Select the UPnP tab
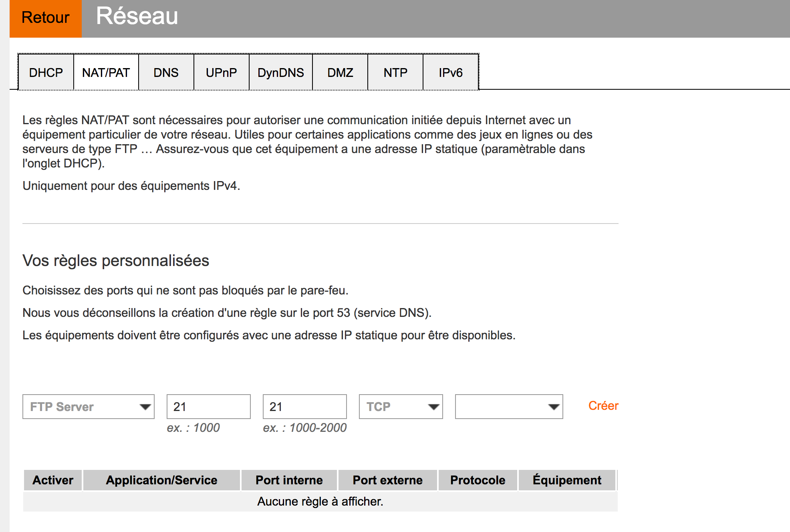Image resolution: width=790 pixels, height=532 pixels. [221, 73]
